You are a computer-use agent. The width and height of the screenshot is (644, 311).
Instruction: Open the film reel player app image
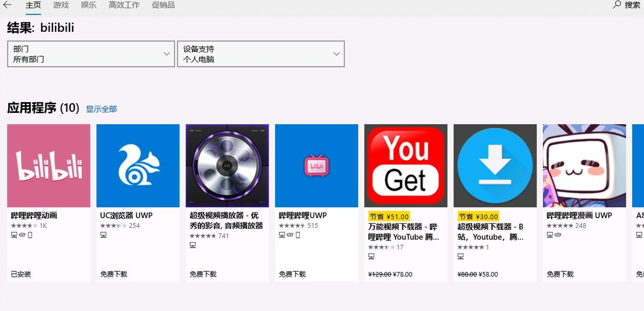227,166
